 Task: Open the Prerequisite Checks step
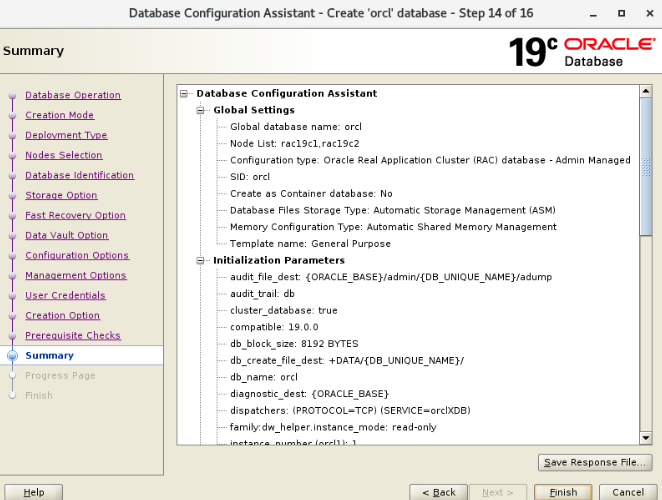tap(72, 335)
